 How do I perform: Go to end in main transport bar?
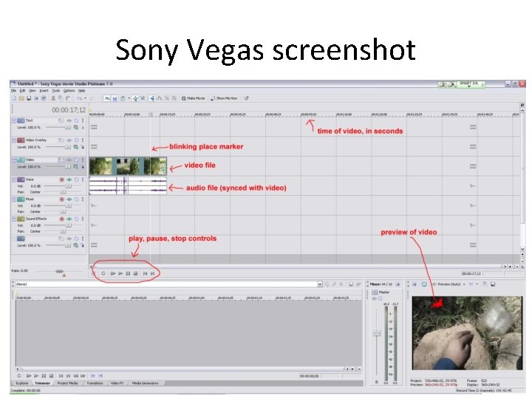152,273
